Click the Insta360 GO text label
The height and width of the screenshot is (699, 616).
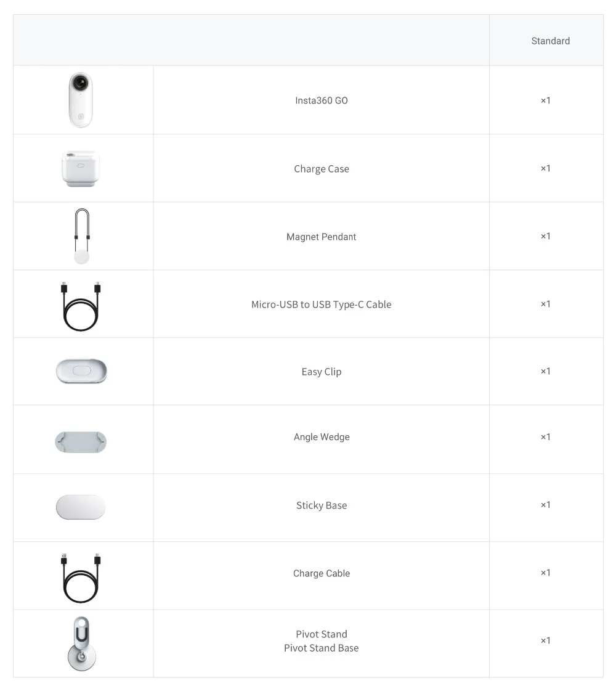[x=321, y=100]
